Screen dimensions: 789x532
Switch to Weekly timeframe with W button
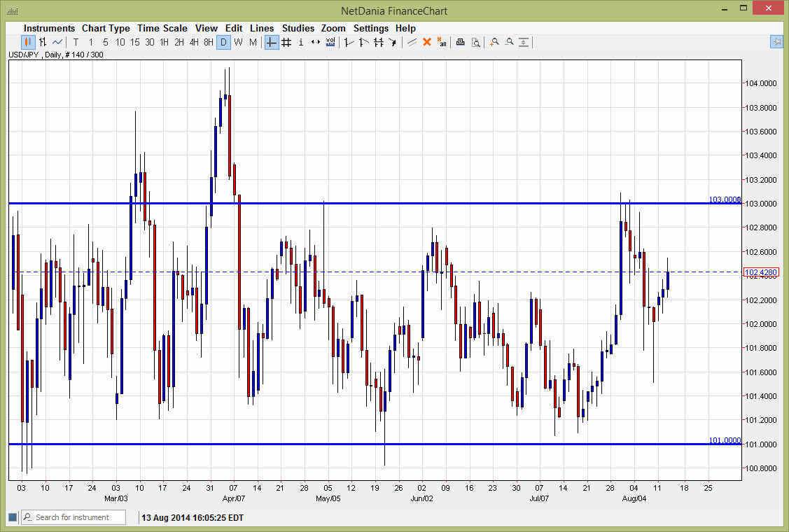pos(238,42)
